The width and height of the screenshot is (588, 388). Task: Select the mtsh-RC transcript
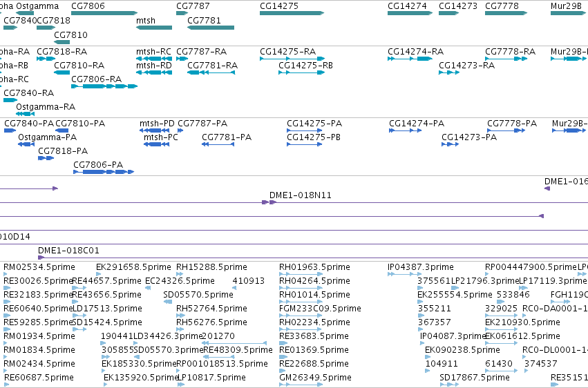[154, 59]
